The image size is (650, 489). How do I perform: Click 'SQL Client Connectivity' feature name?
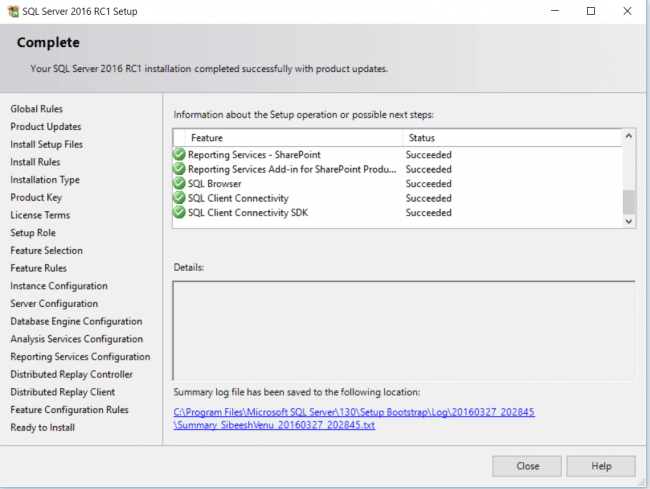click(238, 198)
